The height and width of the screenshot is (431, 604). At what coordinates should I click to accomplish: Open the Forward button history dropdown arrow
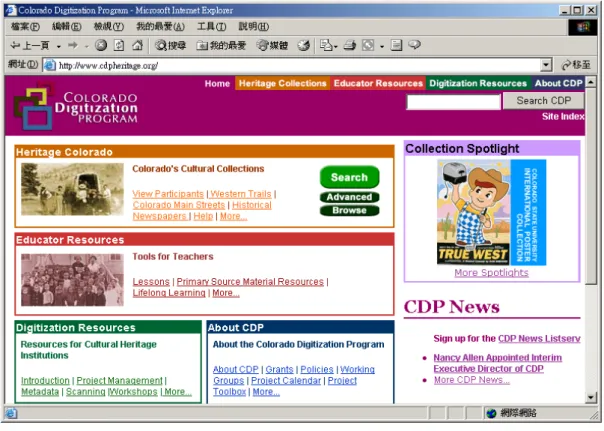(86, 46)
